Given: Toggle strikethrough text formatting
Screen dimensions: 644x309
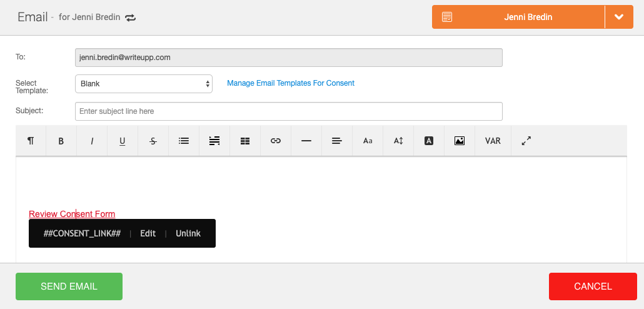Looking at the screenshot, I should pos(153,141).
